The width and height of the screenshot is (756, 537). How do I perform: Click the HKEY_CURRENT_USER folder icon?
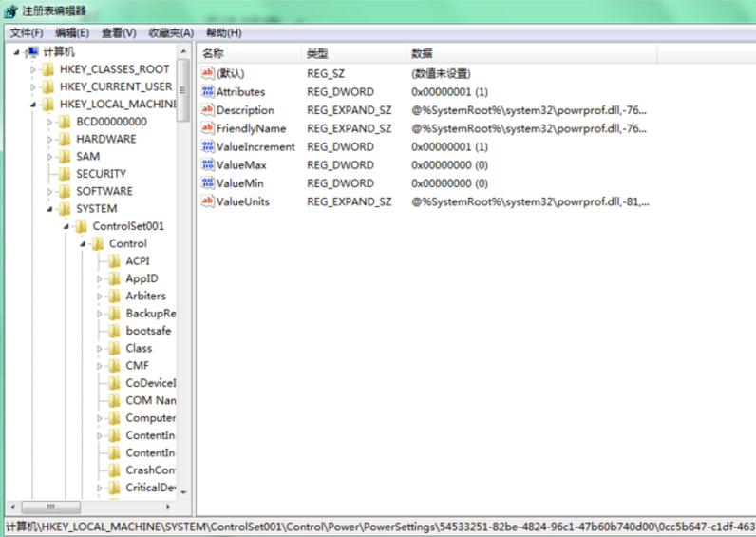[x=47, y=86]
